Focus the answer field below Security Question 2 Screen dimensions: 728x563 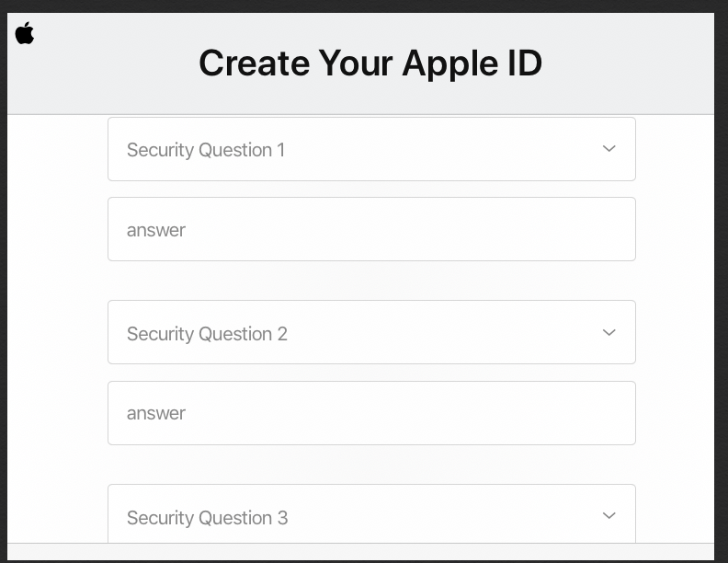371,413
